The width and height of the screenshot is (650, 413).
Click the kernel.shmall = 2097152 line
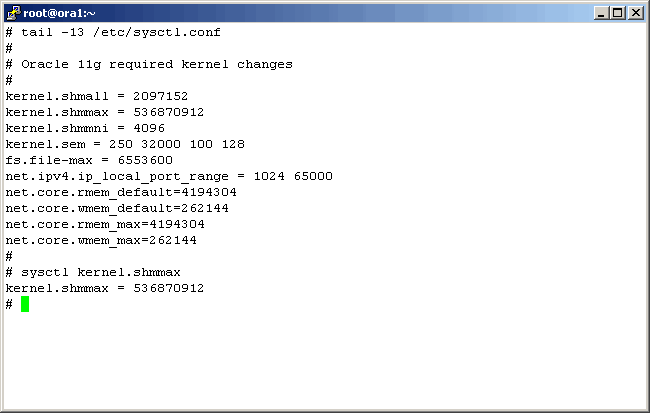[97, 96]
